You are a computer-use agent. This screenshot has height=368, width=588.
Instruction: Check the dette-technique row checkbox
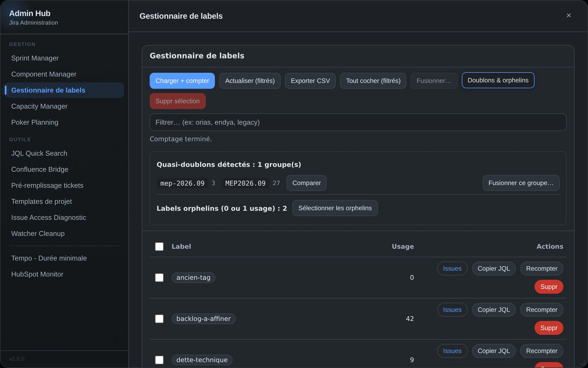[x=159, y=360]
